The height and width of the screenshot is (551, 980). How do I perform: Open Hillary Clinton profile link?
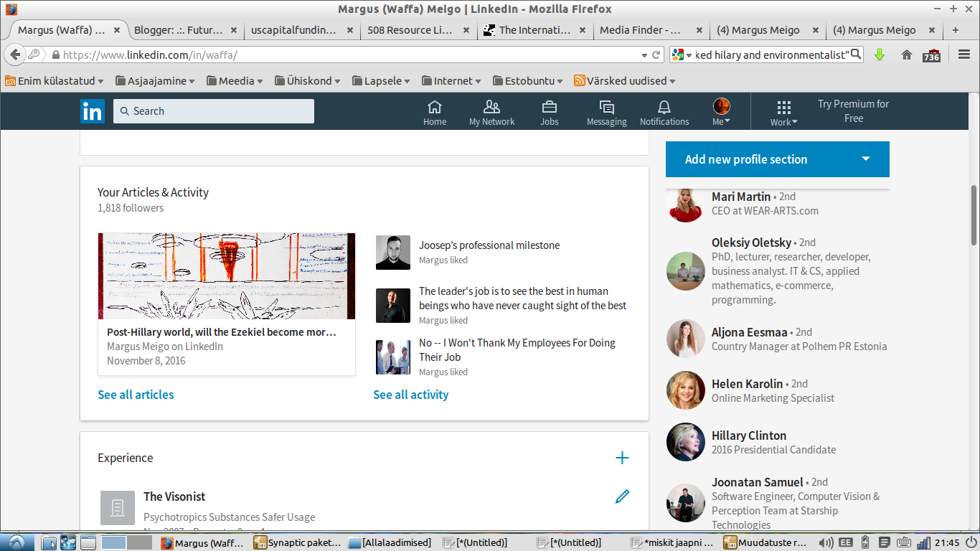pos(749,435)
